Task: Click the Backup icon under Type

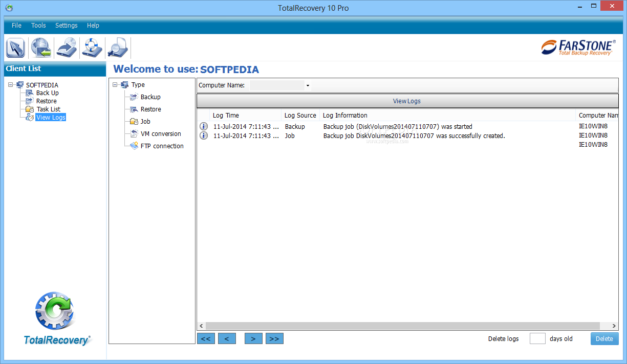Action: 134,97
